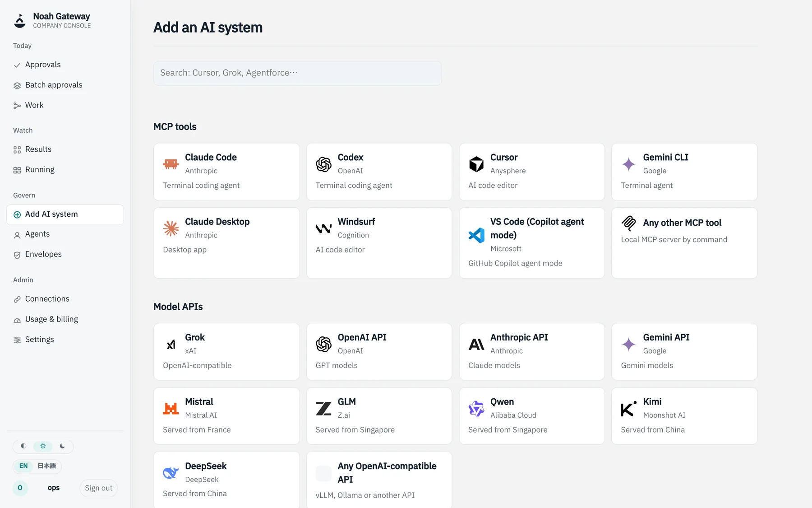Click the Grok xAI logo icon
The image size is (812, 508).
[171, 344]
